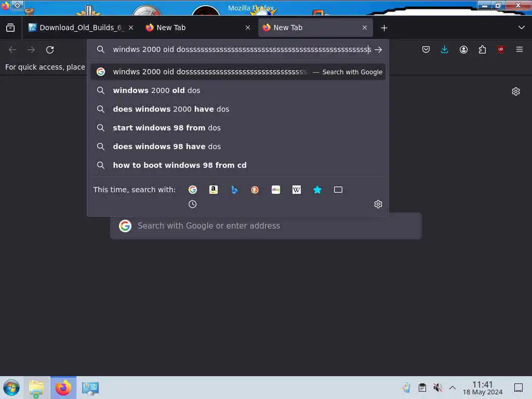Search this time with Bing
The height and width of the screenshot is (399, 532).
(x=234, y=190)
